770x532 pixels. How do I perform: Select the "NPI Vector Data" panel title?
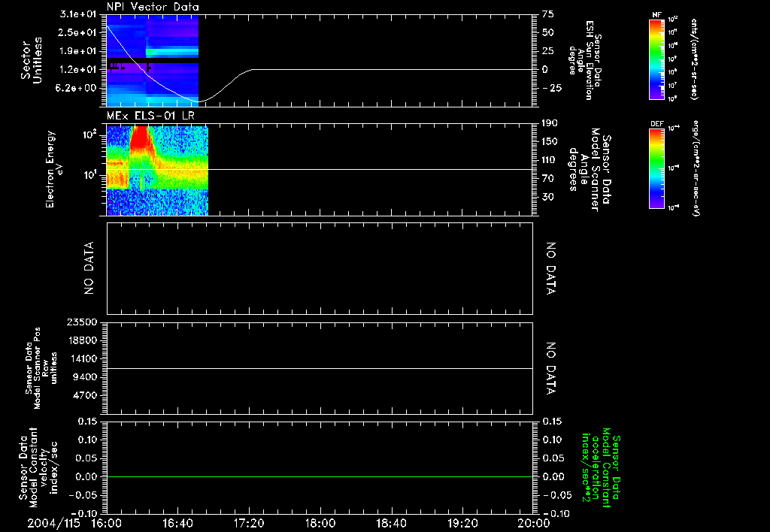pyautogui.click(x=153, y=7)
